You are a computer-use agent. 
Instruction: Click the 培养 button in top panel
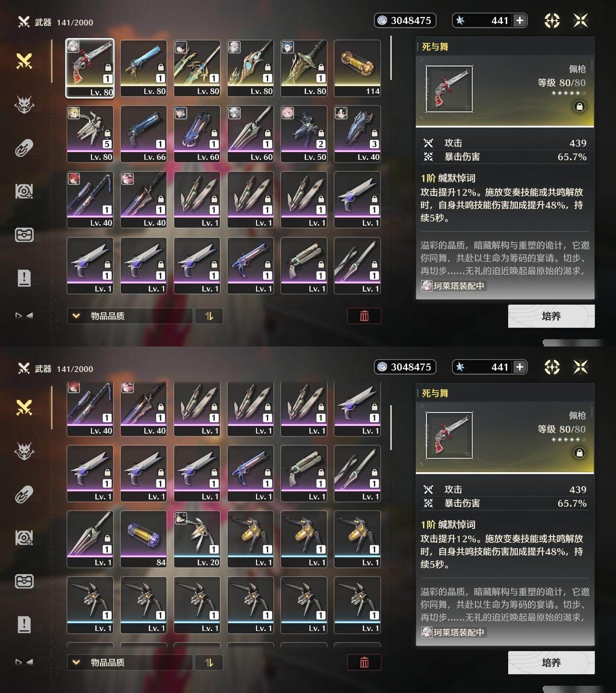tap(552, 316)
